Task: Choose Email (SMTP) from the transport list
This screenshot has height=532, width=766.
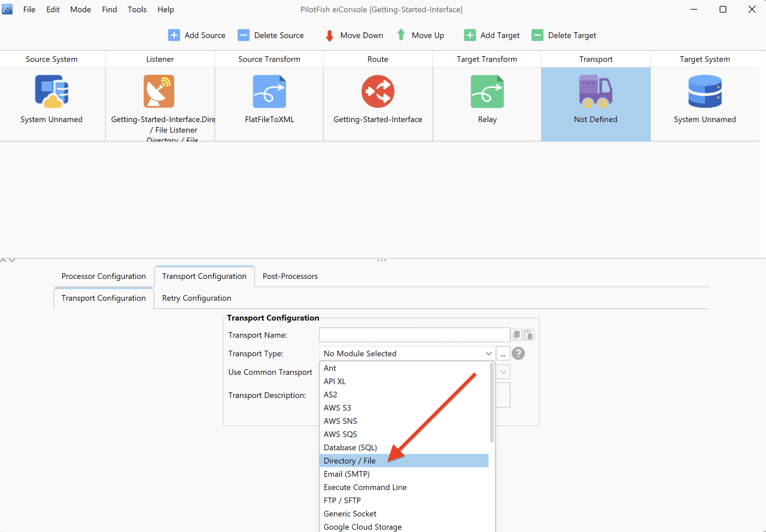Action: (x=404, y=474)
